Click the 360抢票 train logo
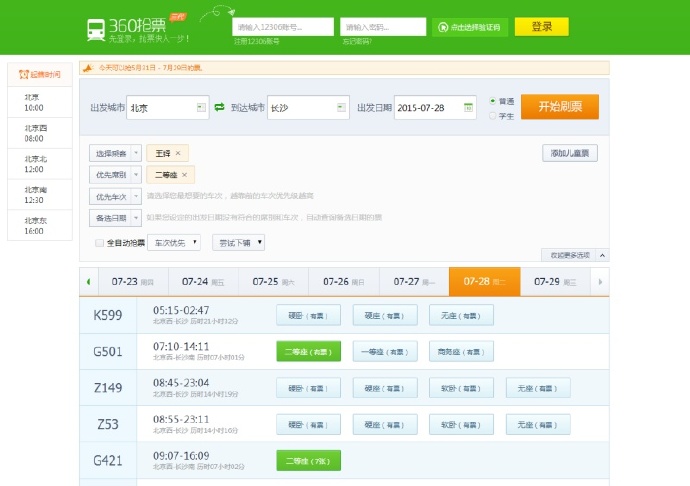 point(95,30)
